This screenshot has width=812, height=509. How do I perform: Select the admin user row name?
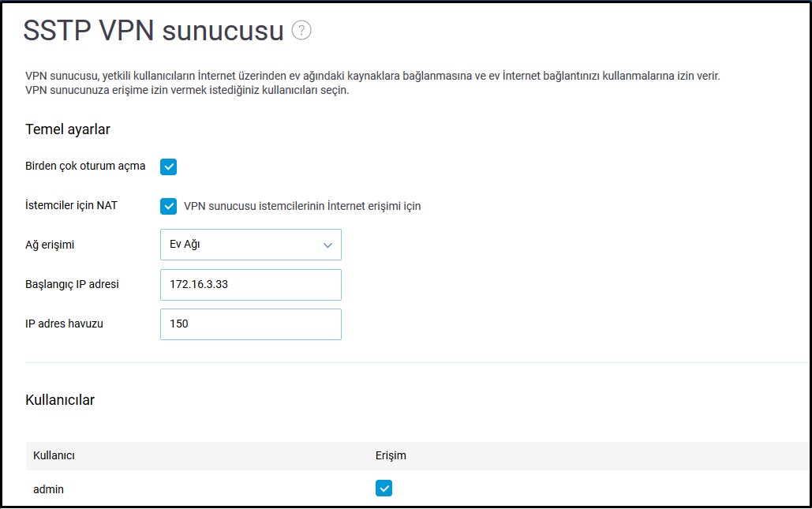coord(48,489)
